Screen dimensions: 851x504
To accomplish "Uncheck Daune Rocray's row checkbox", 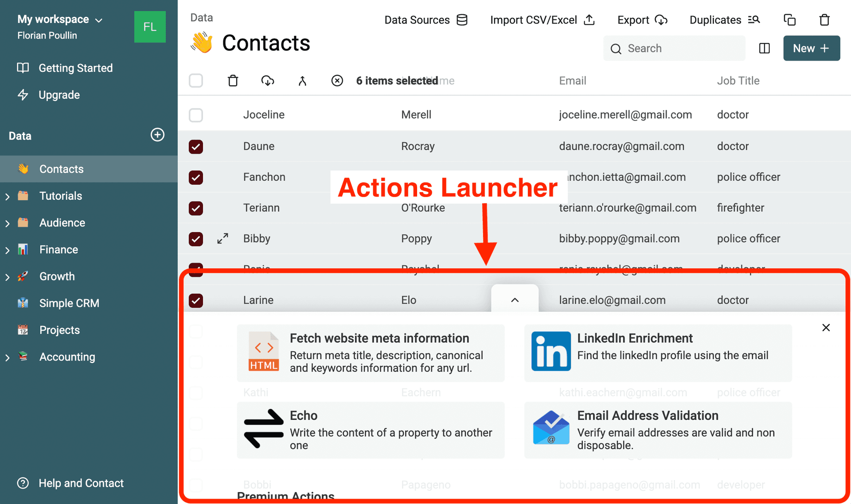I will coord(195,147).
